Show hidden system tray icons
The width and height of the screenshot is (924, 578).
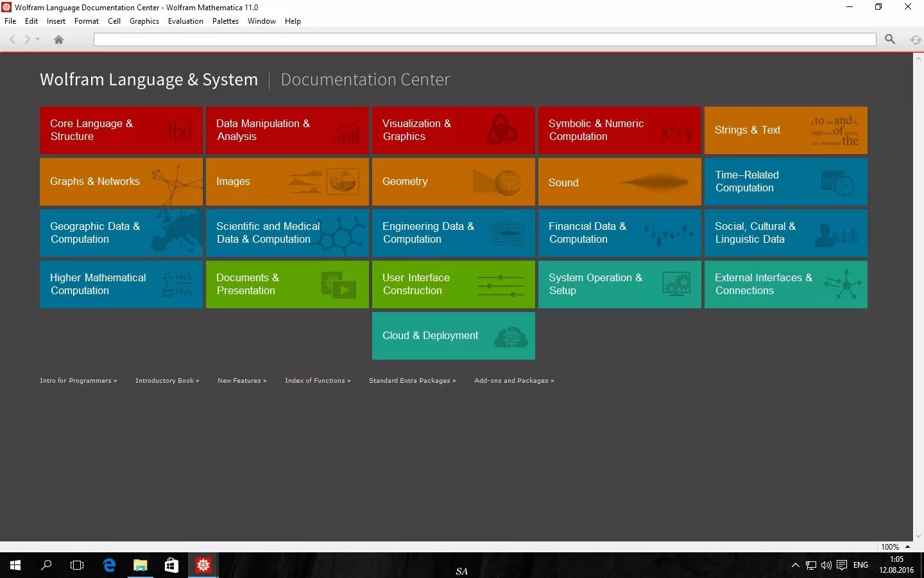click(x=796, y=565)
